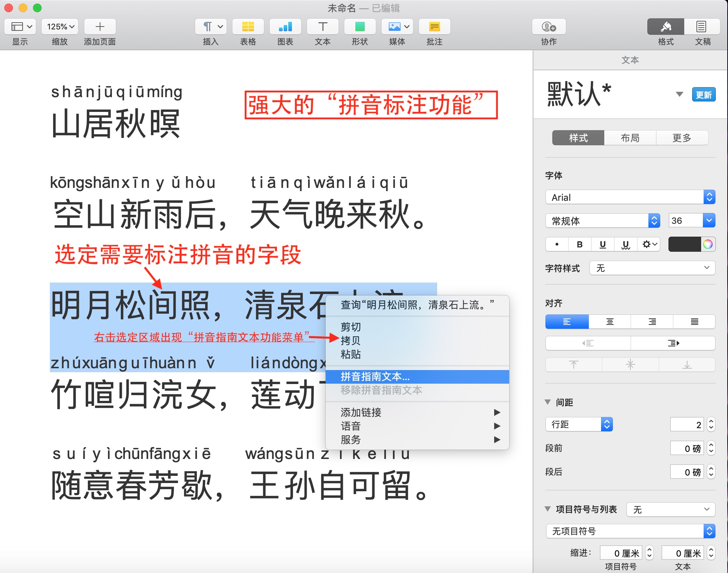This screenshot has height=573, width=728.
Task: Click the green Shape icon
Action: pyautogui.click(x=360, y=27)
